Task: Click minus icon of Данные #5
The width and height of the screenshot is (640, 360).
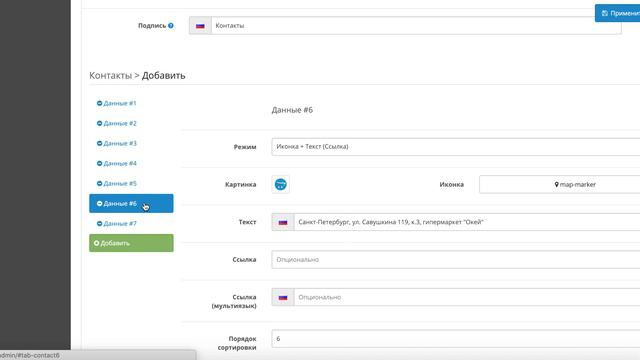Action: 99,183
